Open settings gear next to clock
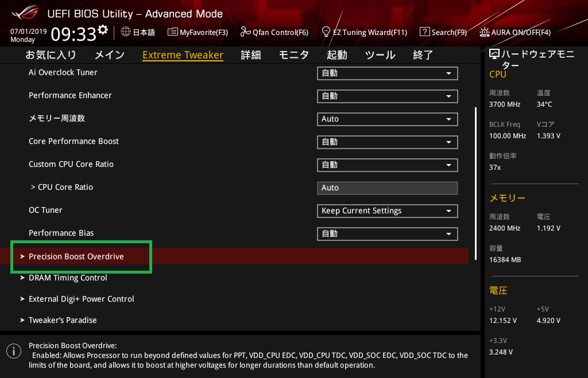The height and width of the screenshot is (378, 588). [x=103, y=29]
